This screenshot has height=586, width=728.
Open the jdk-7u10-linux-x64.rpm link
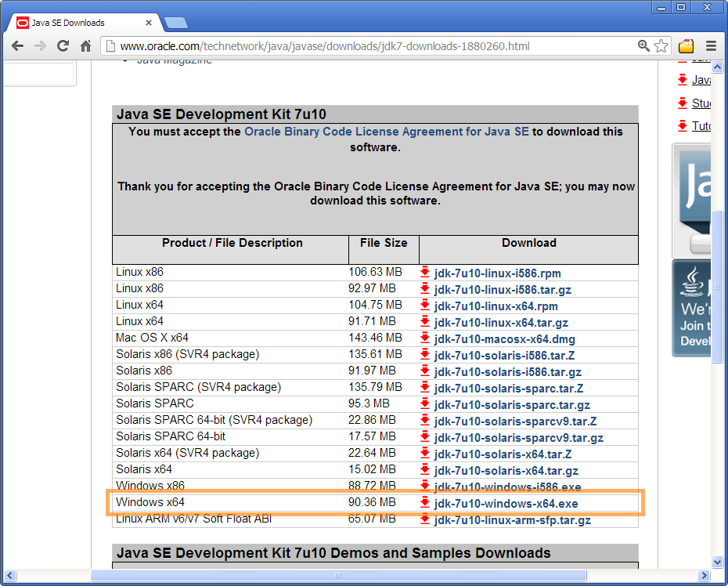coord(496,306)
